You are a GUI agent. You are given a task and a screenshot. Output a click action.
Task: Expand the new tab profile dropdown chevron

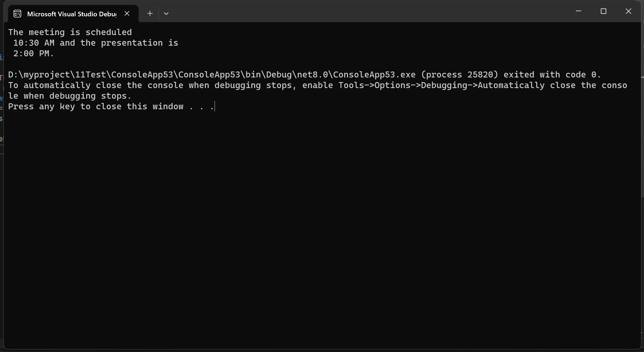pyautogui.click(x=166, y=13)
